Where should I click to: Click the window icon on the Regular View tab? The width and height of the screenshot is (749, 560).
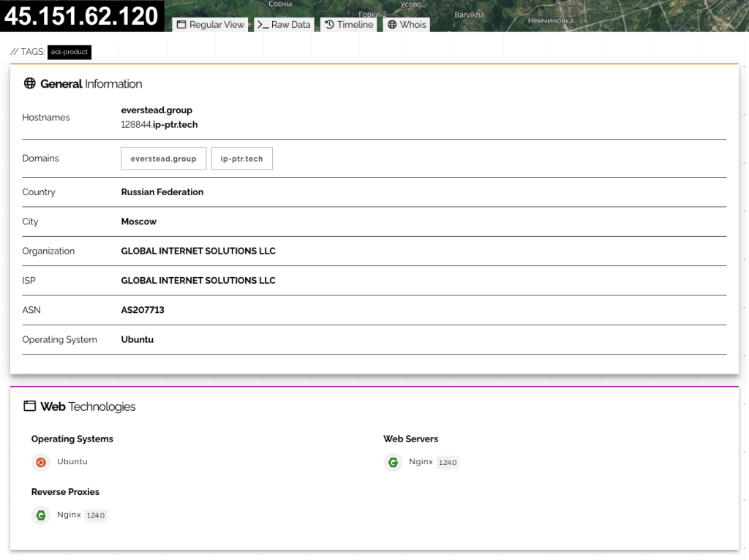click(181, 24)
